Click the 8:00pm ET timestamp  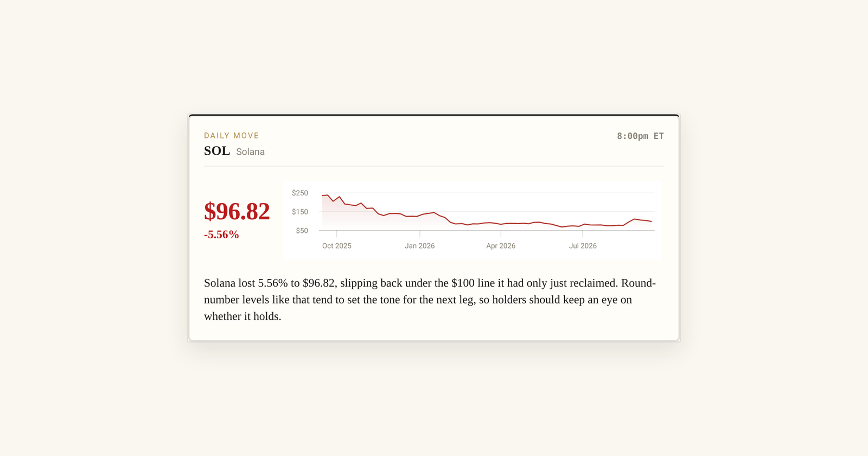pos(640,136)
